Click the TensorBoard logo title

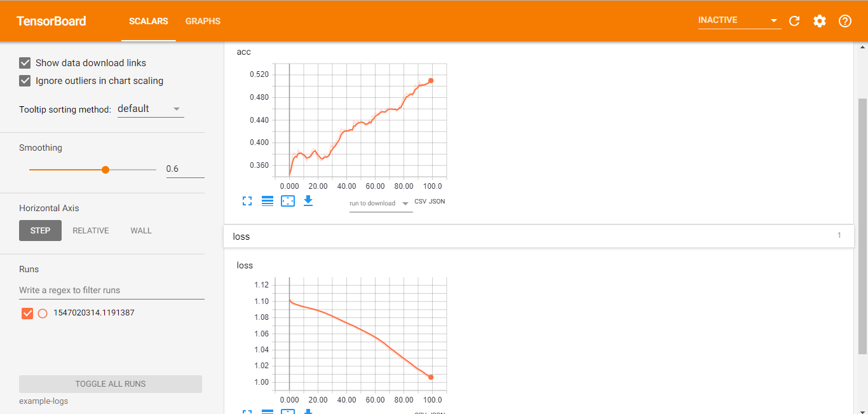pos(51,21)
